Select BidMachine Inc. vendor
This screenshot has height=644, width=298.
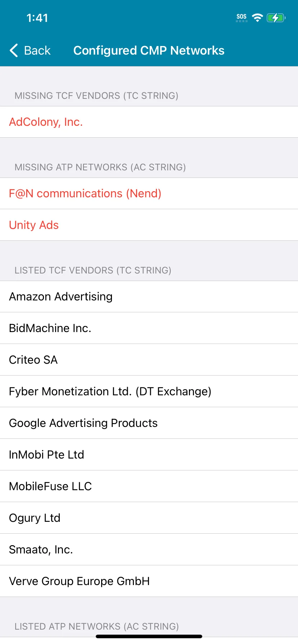pyautogui.click(x=50, y=328)
